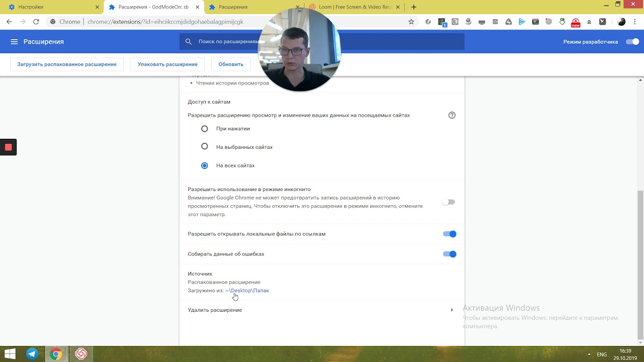The image size is (644, 362).
Task: Click the Доступ к сайтам heading
Action: tap(209, 102)
